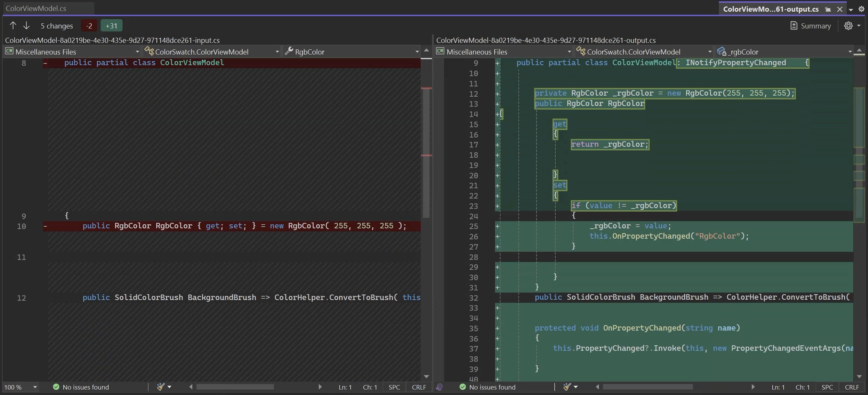
Task: Switch to ColorViewModel.cs tab
Action: (x=36, y=8)
